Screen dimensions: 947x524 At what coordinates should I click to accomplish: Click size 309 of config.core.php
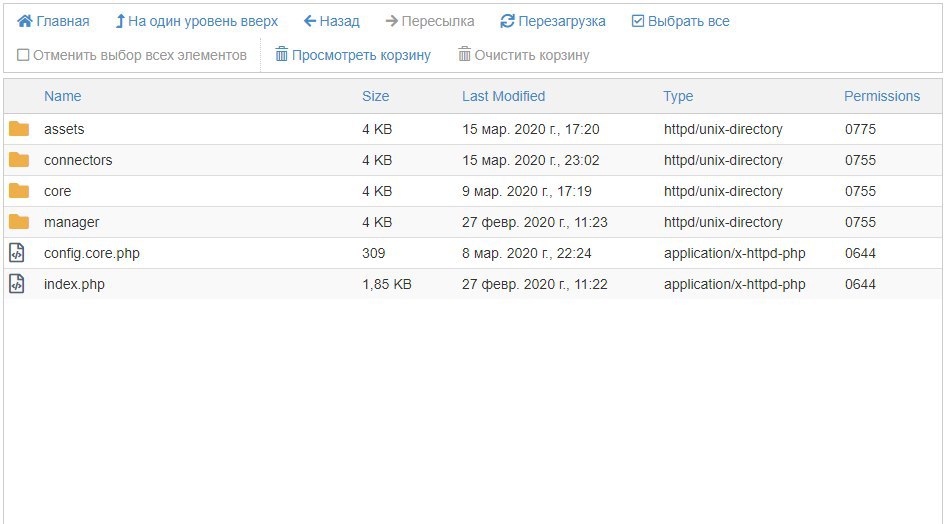pyautogui.click(x=373, y=254)
